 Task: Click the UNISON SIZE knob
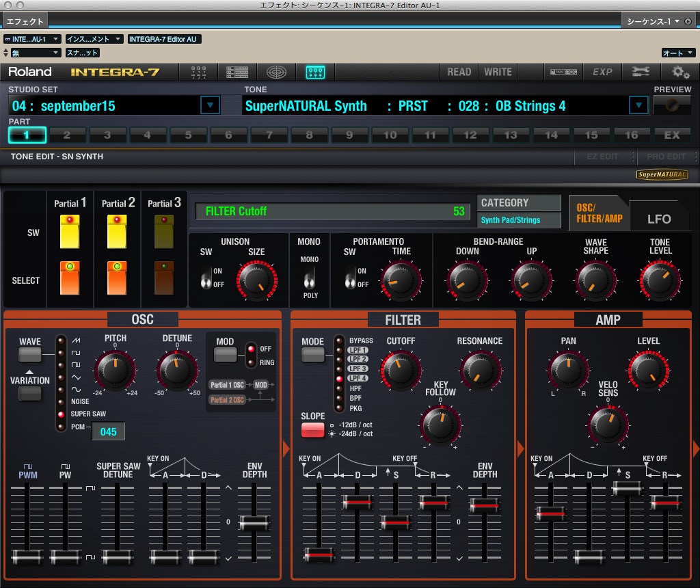pyautogui.click(x=257, y=281)
